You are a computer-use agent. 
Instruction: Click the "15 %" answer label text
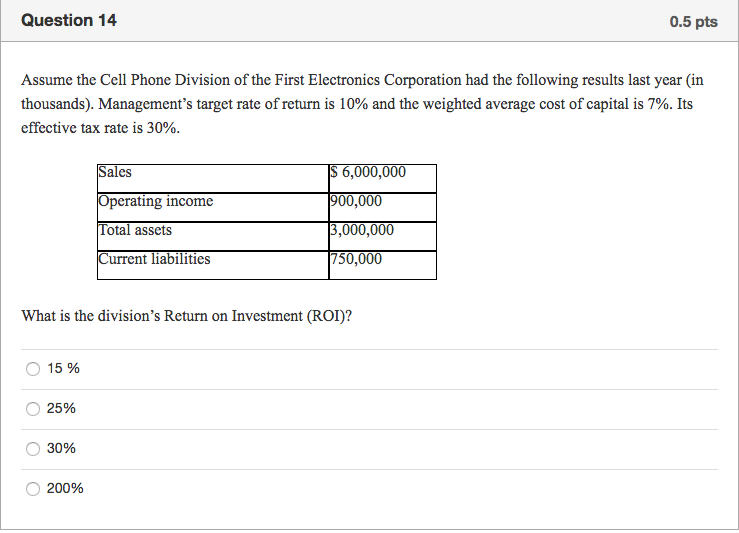pos(63,369)
